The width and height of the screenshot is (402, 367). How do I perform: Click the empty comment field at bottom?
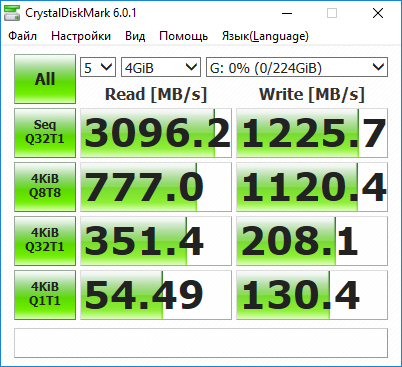click(201, 343)
